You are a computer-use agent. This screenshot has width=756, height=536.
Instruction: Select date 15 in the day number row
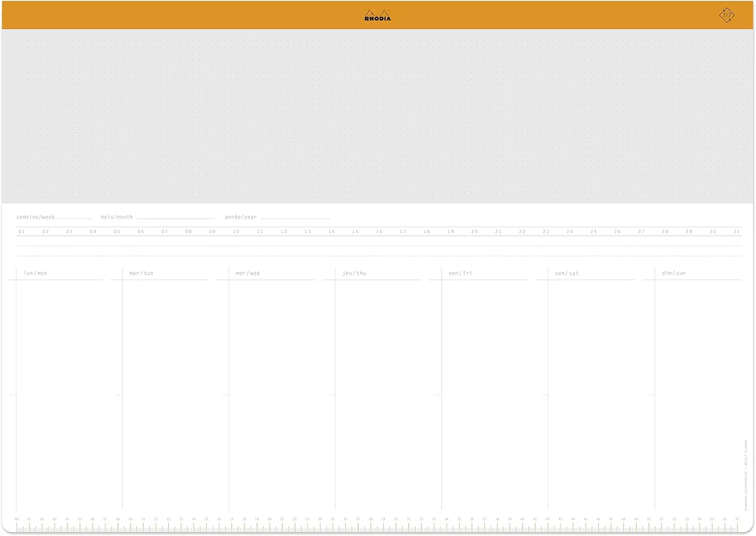click(355, 232)
